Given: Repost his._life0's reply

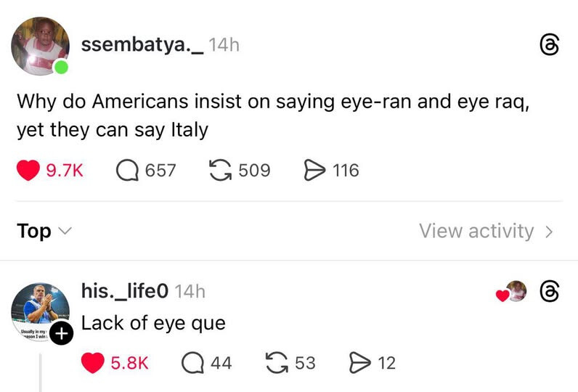Looking at the screenshot, I should [x=277, y=363].
